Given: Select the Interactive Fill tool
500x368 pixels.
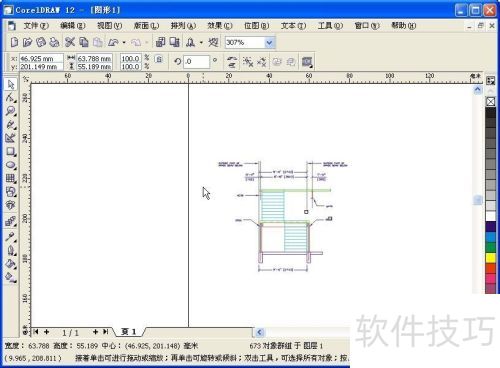Looking at the screenshot, I should (x=11, y=277).
